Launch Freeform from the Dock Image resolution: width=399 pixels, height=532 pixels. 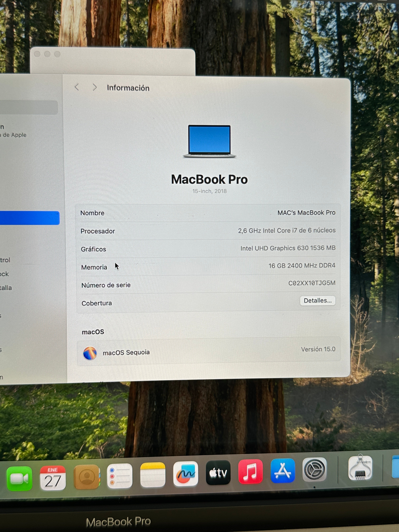[186, 474]
